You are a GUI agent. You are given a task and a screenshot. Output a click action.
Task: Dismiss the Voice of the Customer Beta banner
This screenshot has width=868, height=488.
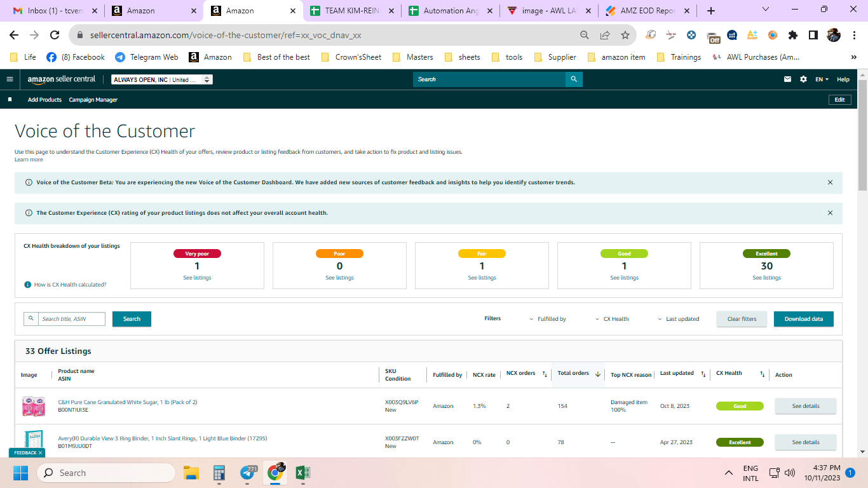[x=830, y=182]
